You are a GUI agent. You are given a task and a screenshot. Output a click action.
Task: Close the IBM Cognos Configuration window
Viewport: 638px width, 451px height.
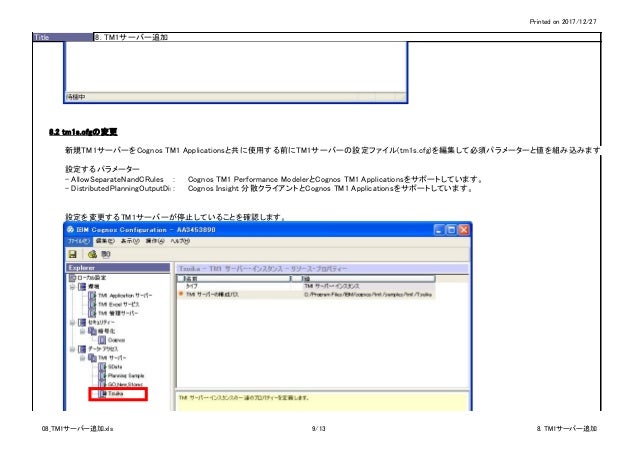coord(463,230)
